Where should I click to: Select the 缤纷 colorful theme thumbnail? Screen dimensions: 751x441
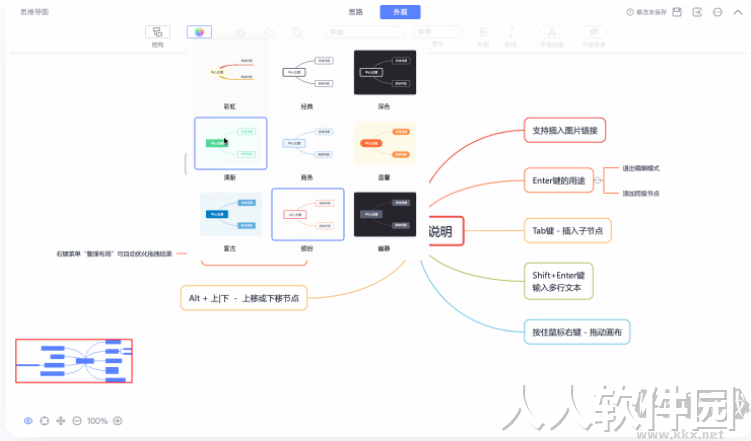(307, 214)
